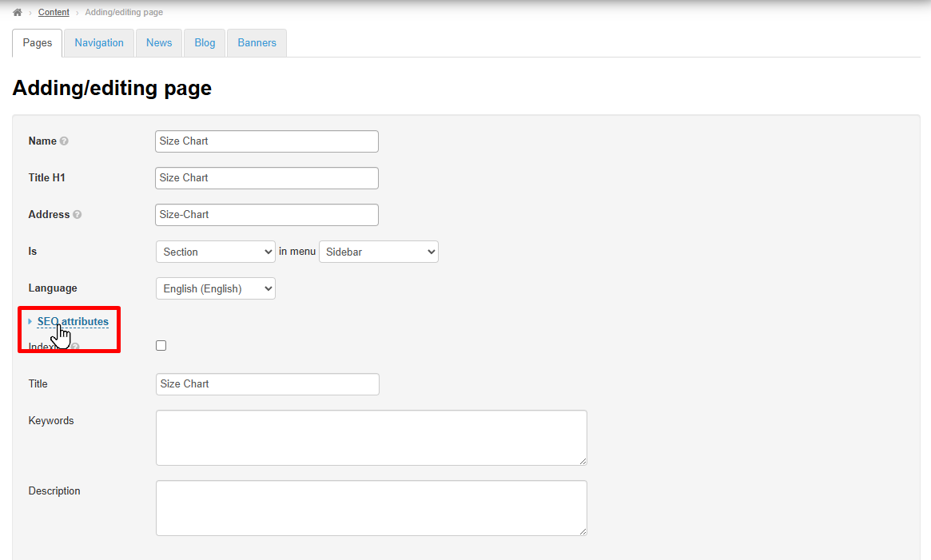Screen dimensions: 931x560
Task: Click inside the Keywords text area
Action: pos(371,438)
